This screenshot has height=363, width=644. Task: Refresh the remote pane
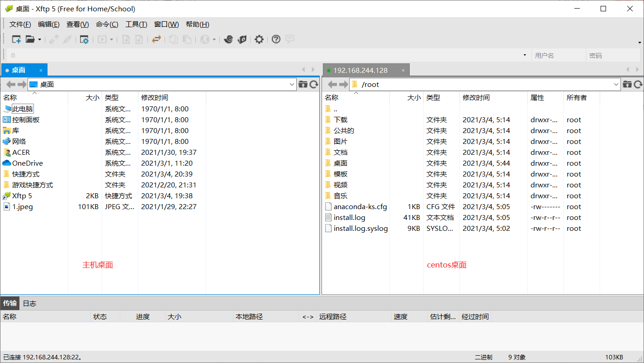[x=638, y=84]
